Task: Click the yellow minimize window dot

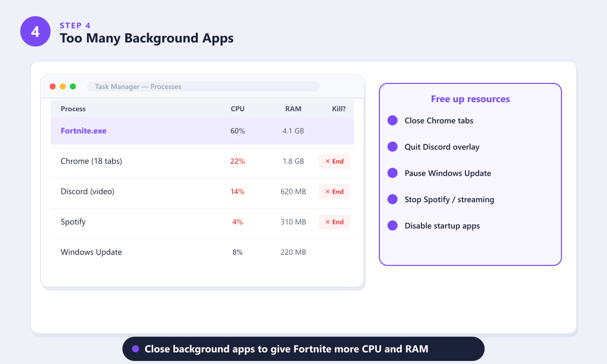Action: click(x=63, y=86)
